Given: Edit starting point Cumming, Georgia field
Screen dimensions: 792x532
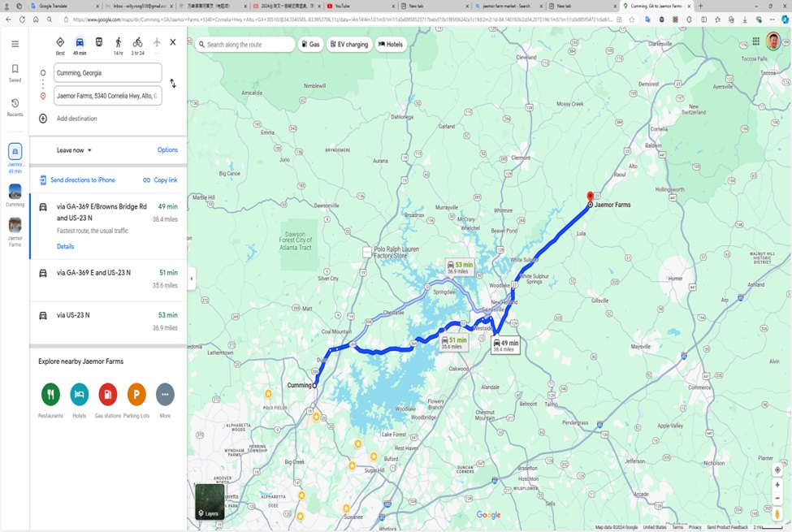Looking at the screenshot, I should (x=107, y=73).
